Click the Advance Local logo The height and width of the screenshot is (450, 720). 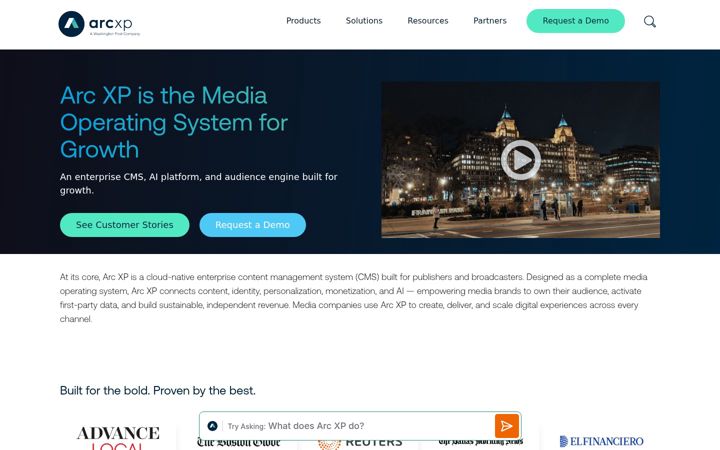[x=118, y=439]
